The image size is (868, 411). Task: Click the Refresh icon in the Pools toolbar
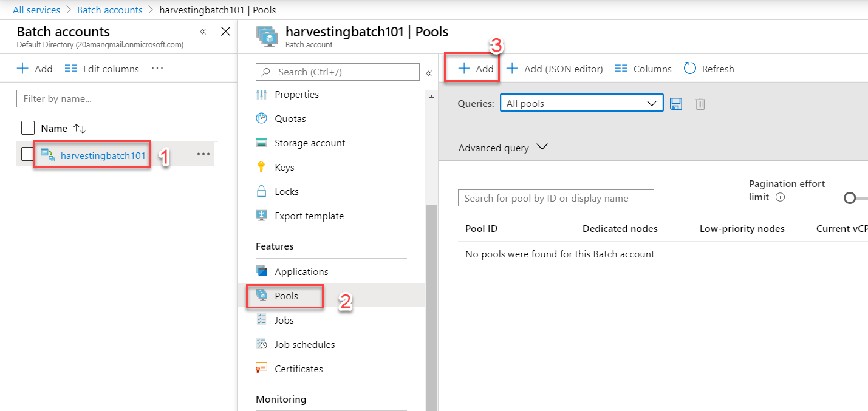pos(689,69)
